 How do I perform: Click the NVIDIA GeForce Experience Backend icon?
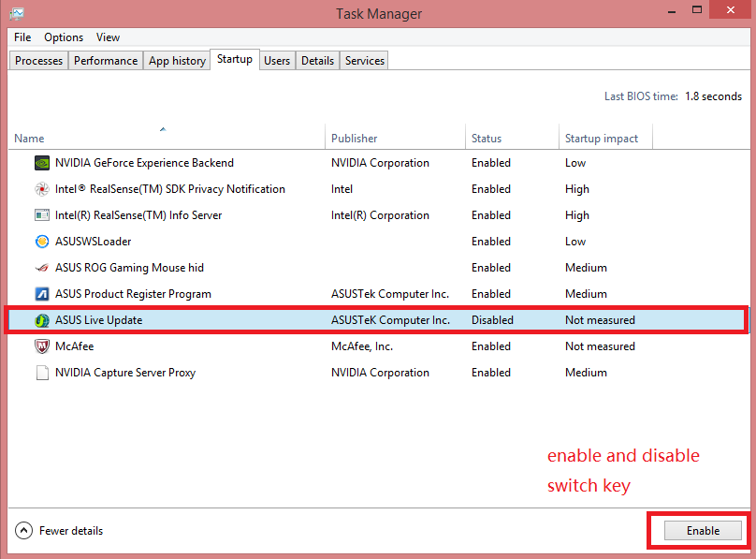(x=42, y=163)
